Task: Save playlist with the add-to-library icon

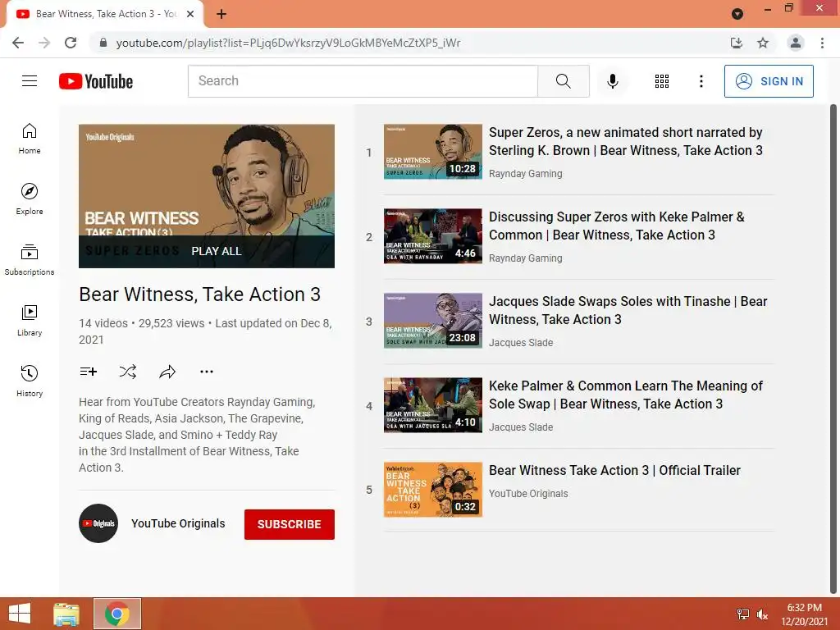Action: pyautogui.click(x=89, y=372)
